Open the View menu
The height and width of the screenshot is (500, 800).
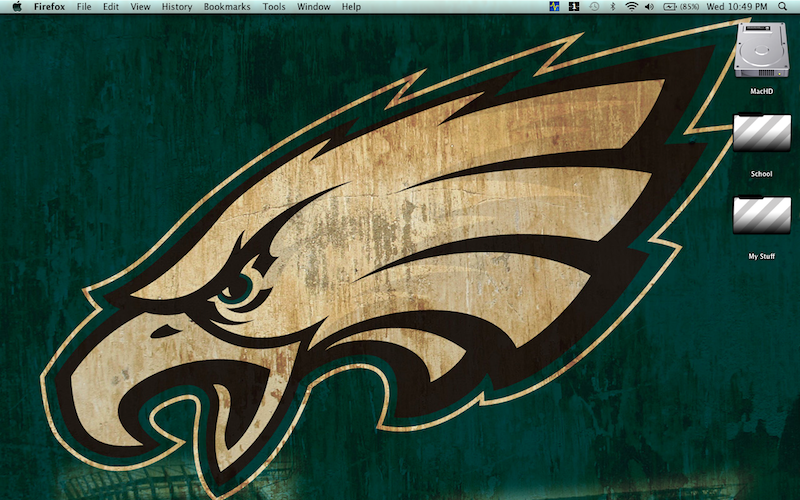coord(140,7)
